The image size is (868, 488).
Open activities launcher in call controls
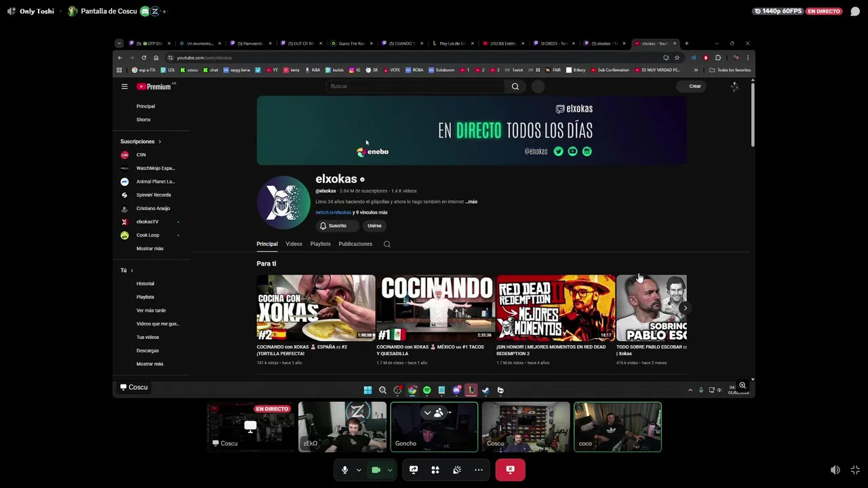point(435,470)
